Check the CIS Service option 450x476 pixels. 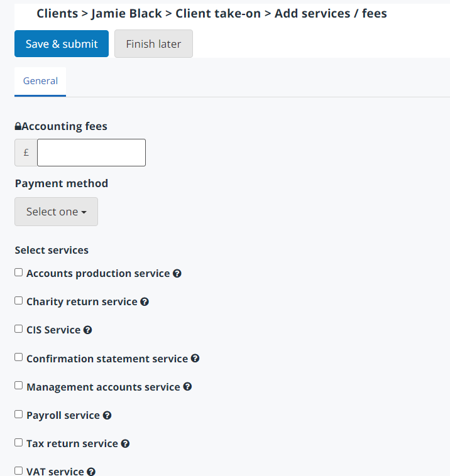(x=19, y=329)
